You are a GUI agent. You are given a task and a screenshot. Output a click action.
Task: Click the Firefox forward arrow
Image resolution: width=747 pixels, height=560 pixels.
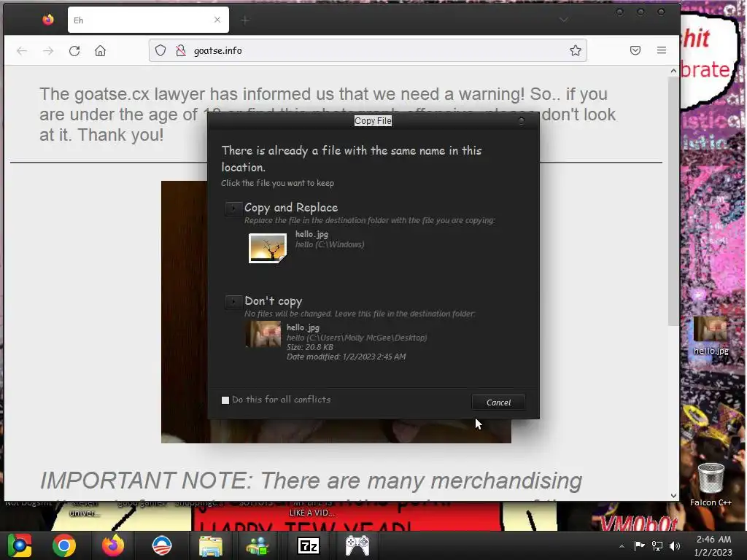(48, 50)
